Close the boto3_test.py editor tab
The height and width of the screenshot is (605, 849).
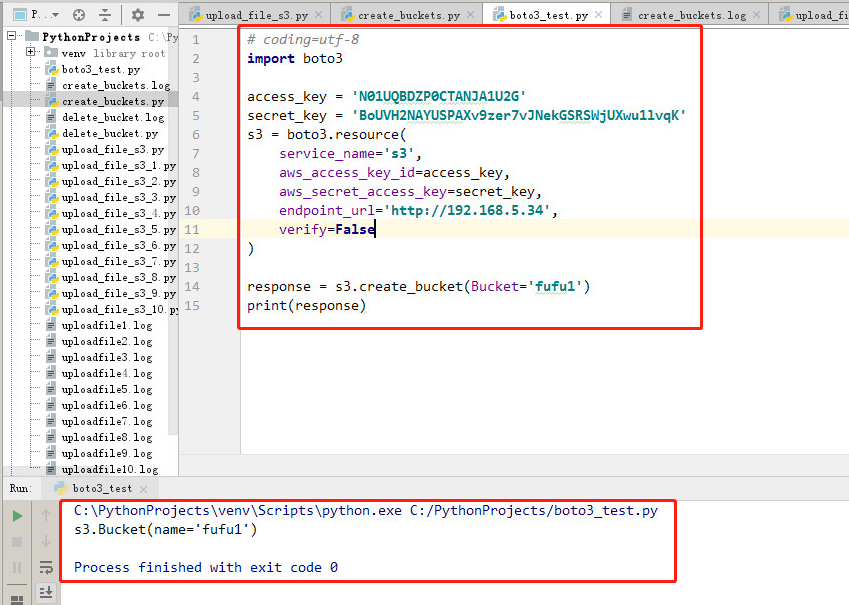tap(598, 15)
